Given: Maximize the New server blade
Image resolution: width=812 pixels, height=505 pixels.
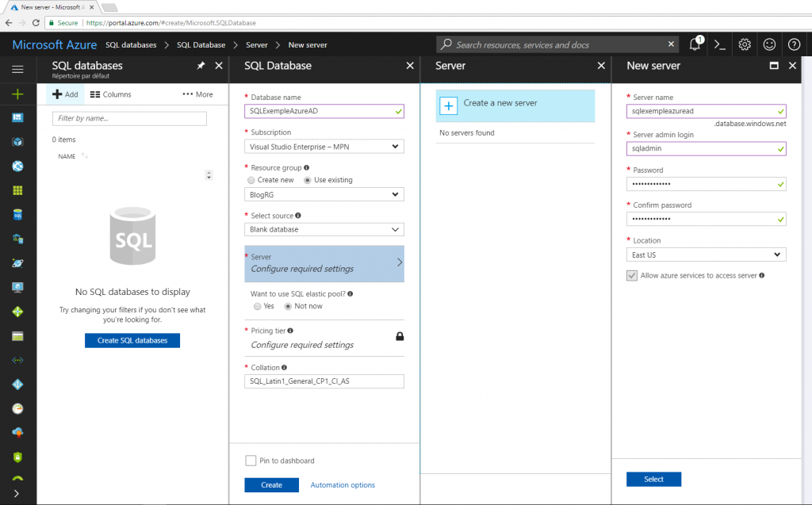Looking at the screenshot, I should [774, 65].
